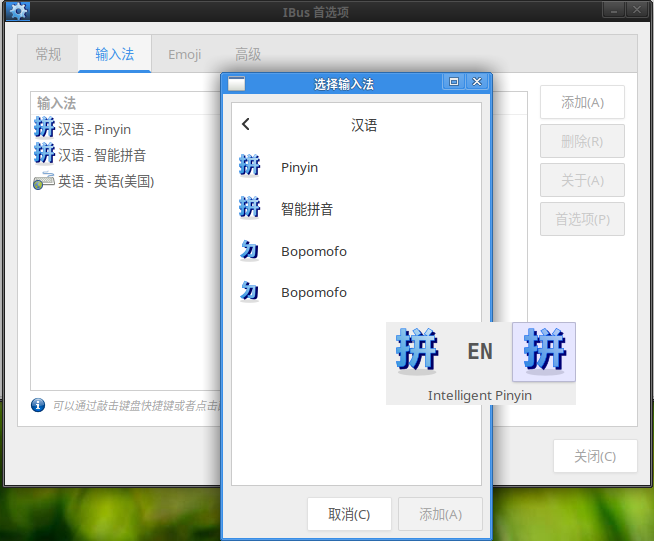Image resolution: width=654 pixels, height=541 pixels.
Task: Click the first Bopomofo engine icon
Action: point(249,250)
